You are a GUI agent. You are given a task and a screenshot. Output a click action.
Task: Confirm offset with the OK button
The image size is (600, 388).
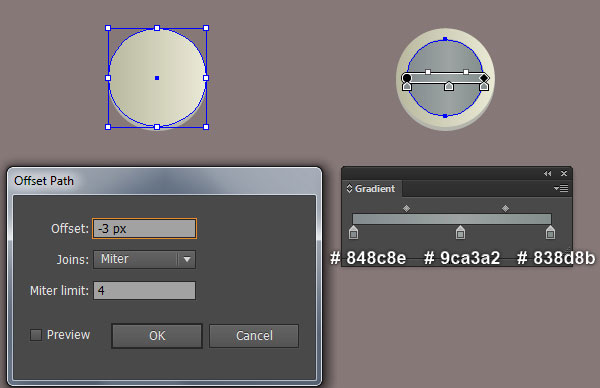tap(157, 336)
